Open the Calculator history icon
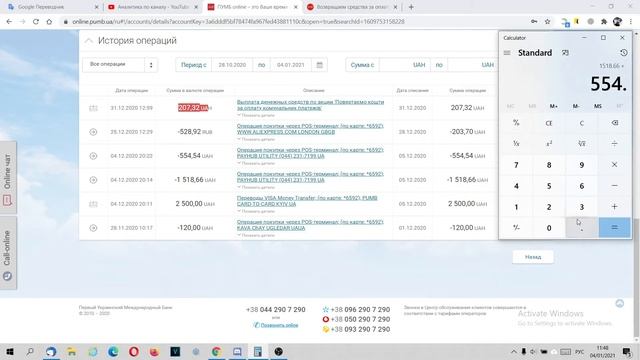Viewport: 640px width, 360px height. tap(623, 53)
